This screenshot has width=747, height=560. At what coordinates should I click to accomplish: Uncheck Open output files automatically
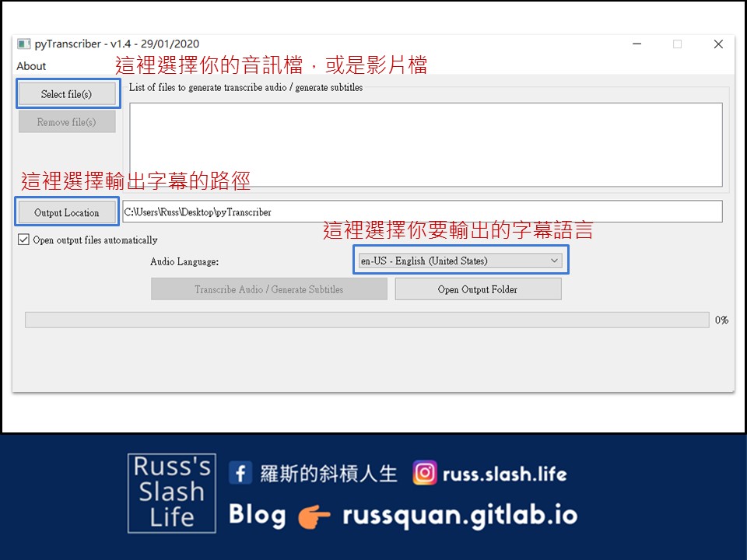click(24, 240)
